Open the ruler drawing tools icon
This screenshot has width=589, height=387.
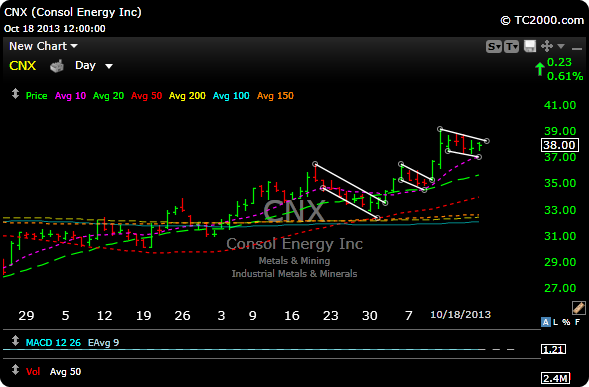coord(579,308)
